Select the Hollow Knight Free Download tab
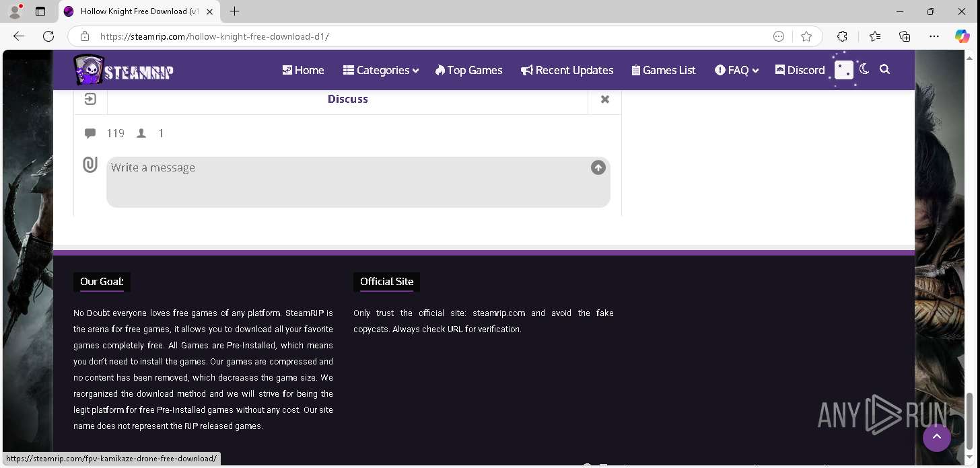This screenshot has width=980, height=468. 139,11
